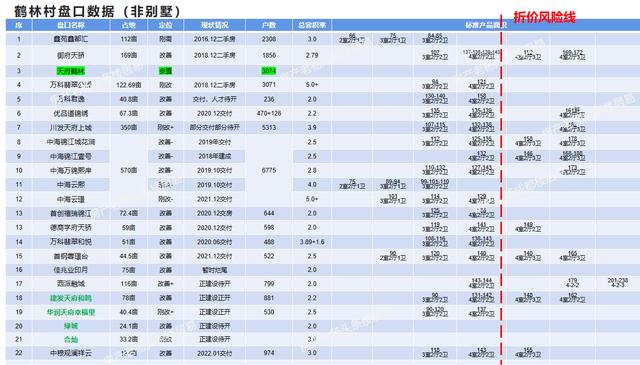The image size is (640, 365).
Task: Click the 川发天府上城 name cell
Action: click(71, 128)
